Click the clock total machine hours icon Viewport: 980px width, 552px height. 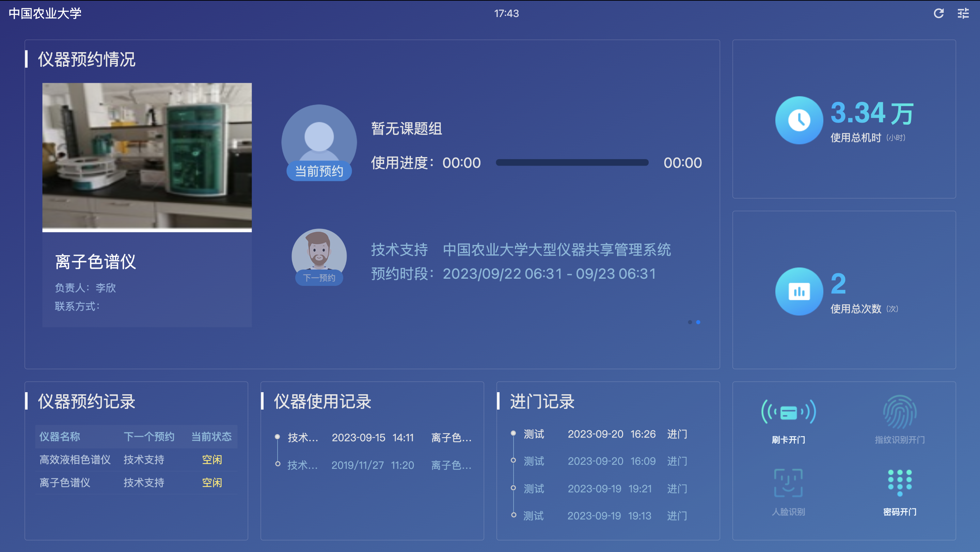[799, 120]
